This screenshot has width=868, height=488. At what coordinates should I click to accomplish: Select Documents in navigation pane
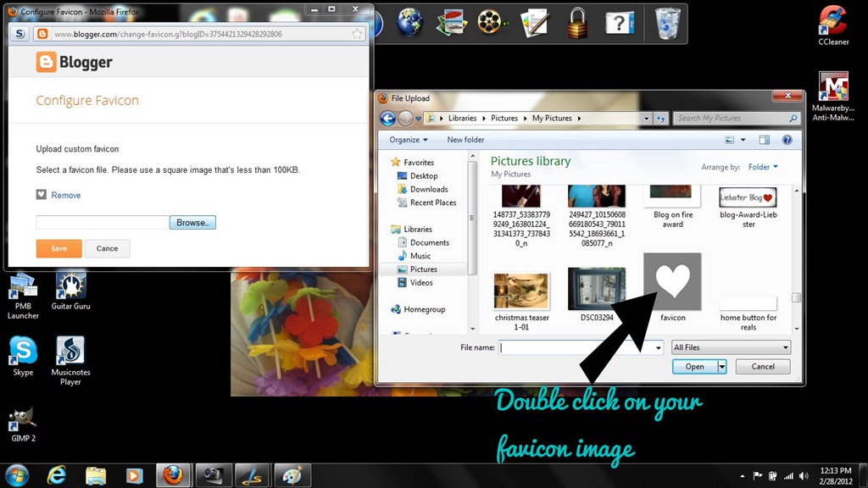(x=424, y=242)
